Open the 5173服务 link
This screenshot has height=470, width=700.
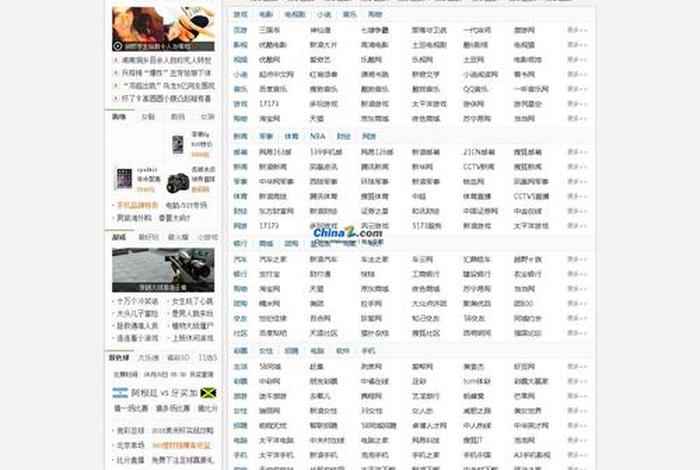pos(426,226)
